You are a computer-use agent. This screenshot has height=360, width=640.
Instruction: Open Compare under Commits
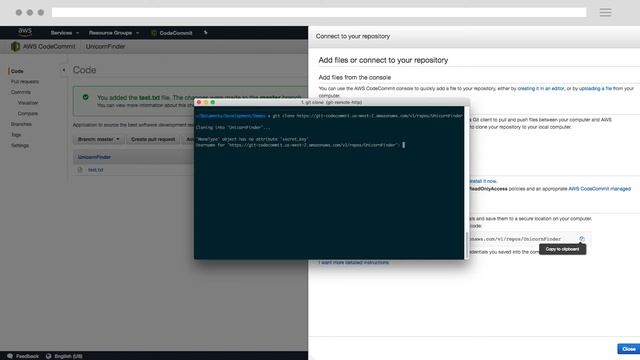28,113
